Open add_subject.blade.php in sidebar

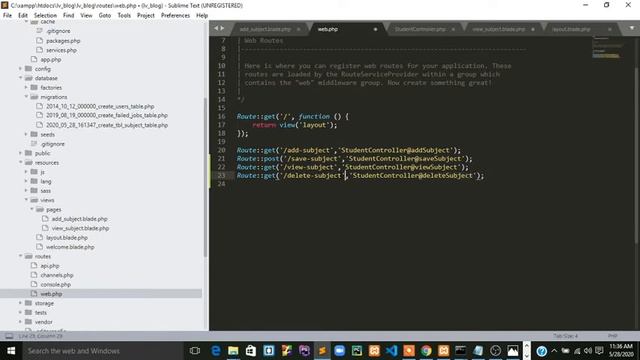pos(79,219)
